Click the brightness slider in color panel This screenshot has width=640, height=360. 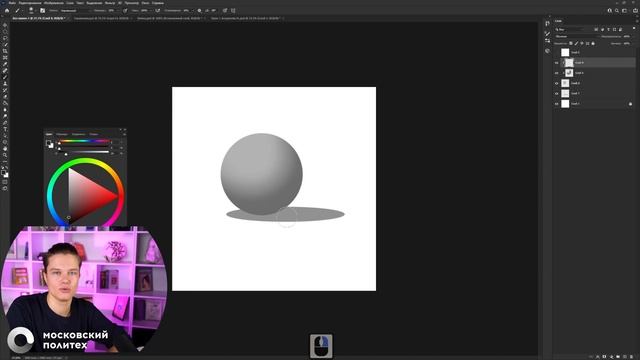(84, 152)
